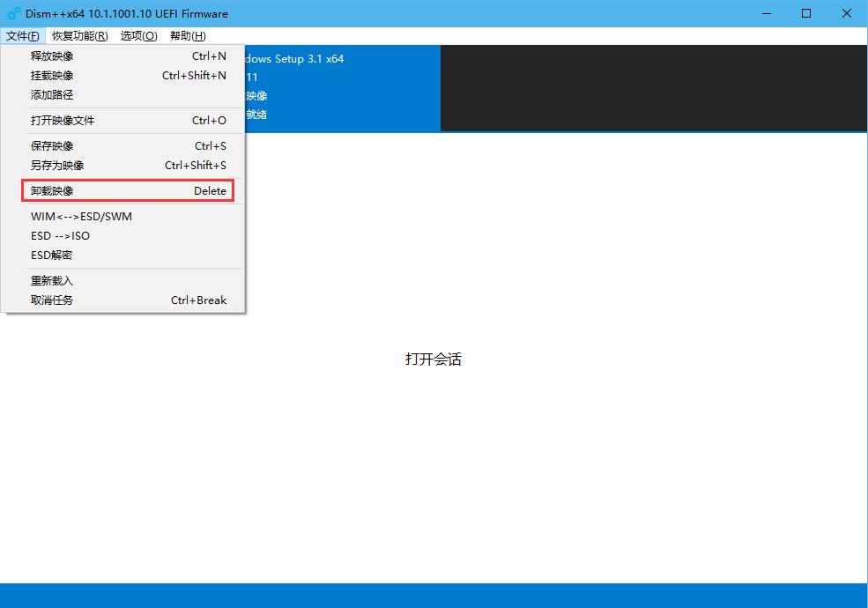Choose 另存为映像 to save image as
The height and width of the screenshot is (608, 868).
(58, 165)
